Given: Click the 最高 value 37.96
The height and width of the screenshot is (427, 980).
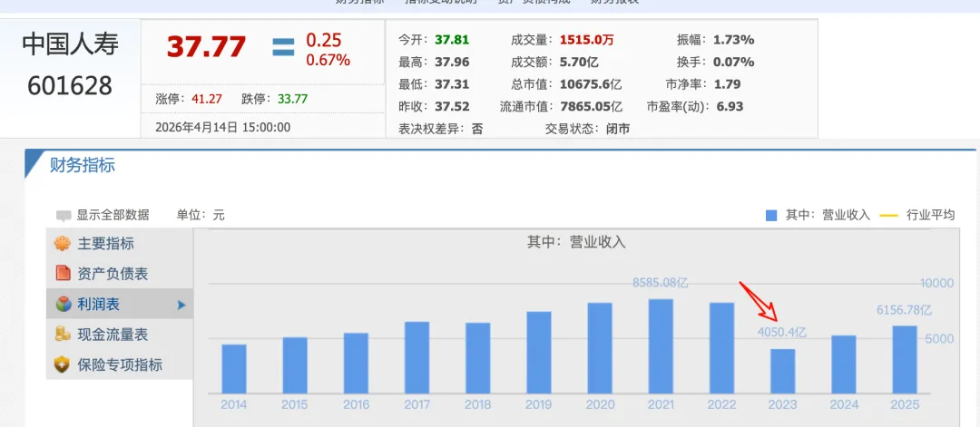Looking at the screenshot, I should pos(452,62).
